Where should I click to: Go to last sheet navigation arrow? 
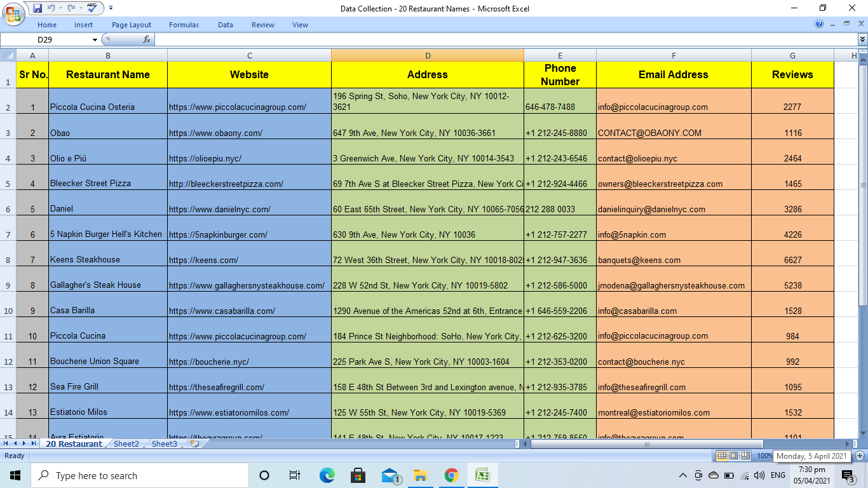click(x=34, y=444)
